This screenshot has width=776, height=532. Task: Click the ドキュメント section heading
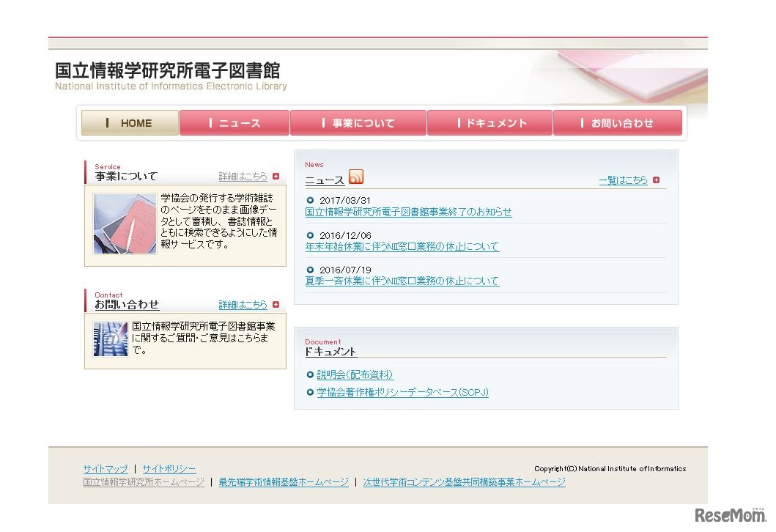pyautogui.click(x=330, y=352)
